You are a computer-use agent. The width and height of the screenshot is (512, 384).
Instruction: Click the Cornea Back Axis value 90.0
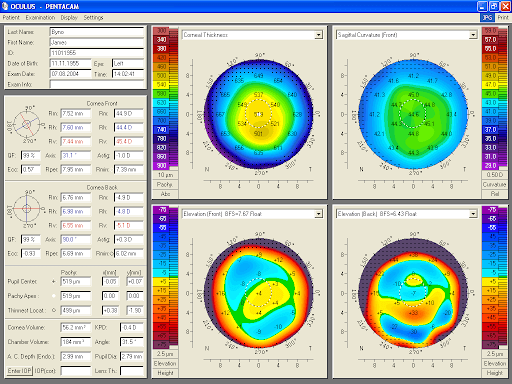pyautogui.click(x=76, y=240)
